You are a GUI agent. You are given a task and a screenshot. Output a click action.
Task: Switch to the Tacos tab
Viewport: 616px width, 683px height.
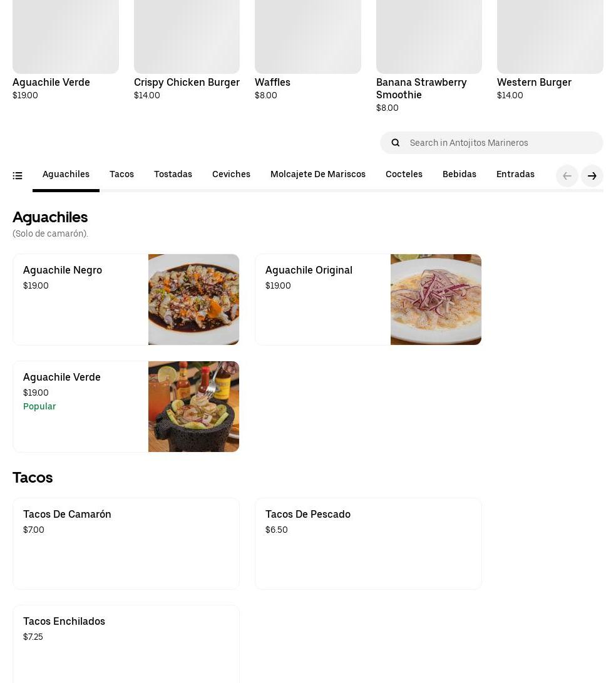(x=121, y=175)
